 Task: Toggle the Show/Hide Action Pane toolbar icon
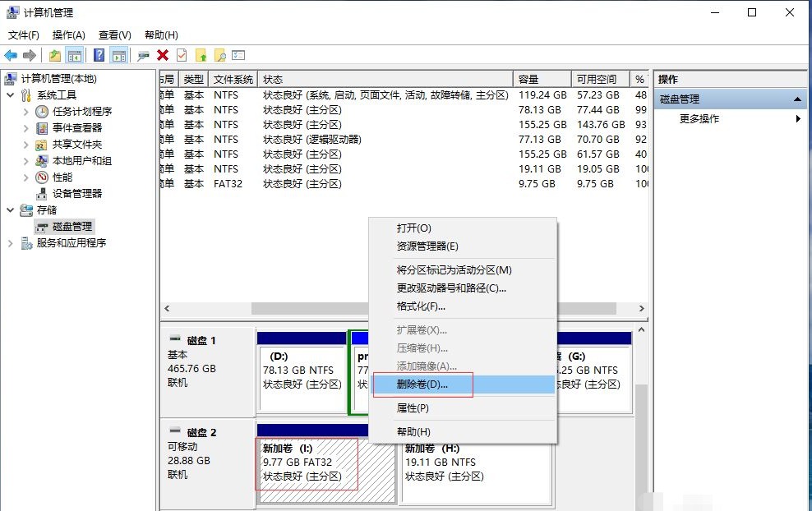119,55
